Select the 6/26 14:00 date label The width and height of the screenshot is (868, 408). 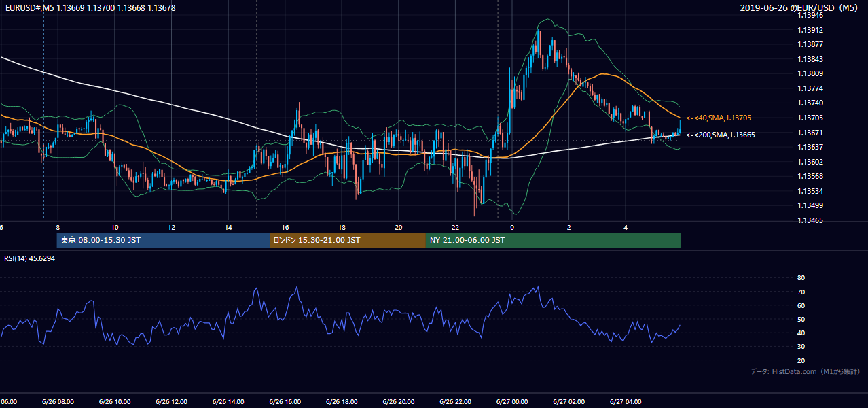point(228,402)
